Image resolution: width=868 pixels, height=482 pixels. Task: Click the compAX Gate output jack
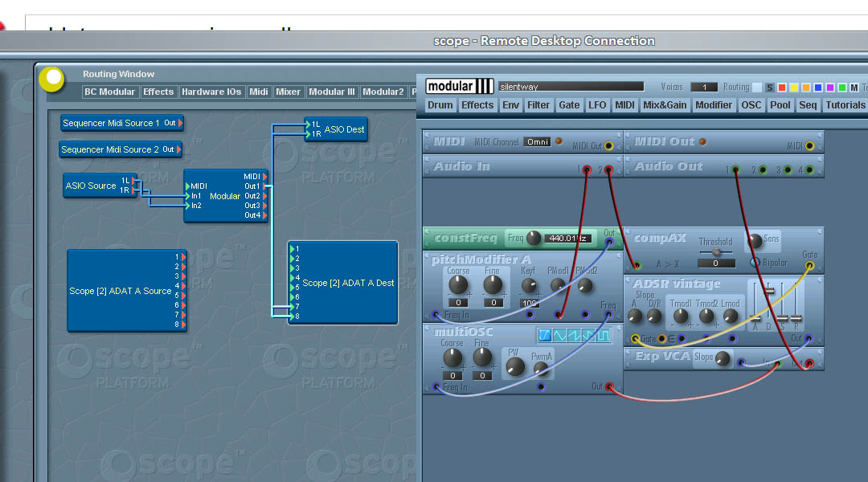(x=809, y=265)
